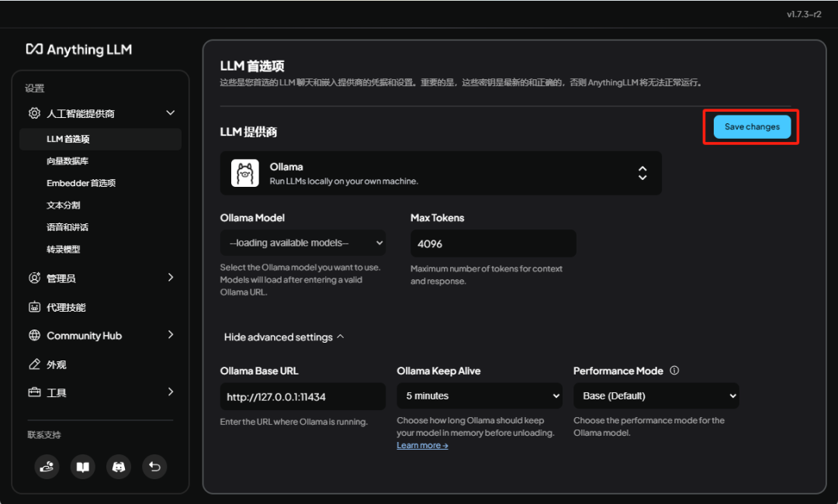The width and height of the screenshot is (838, 504).
Task: Open the Ollama Model dropdown
Action: (x=303, y=243)
